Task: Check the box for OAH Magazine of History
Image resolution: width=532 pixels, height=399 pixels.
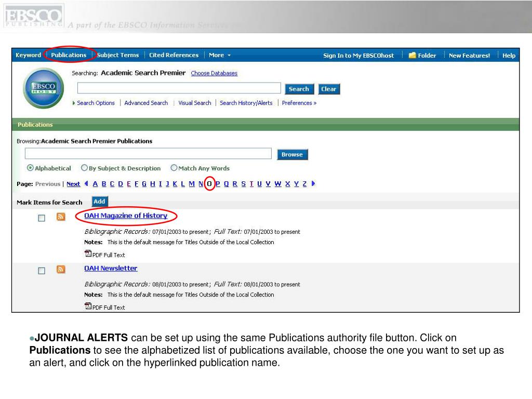Action: point(42,218)
